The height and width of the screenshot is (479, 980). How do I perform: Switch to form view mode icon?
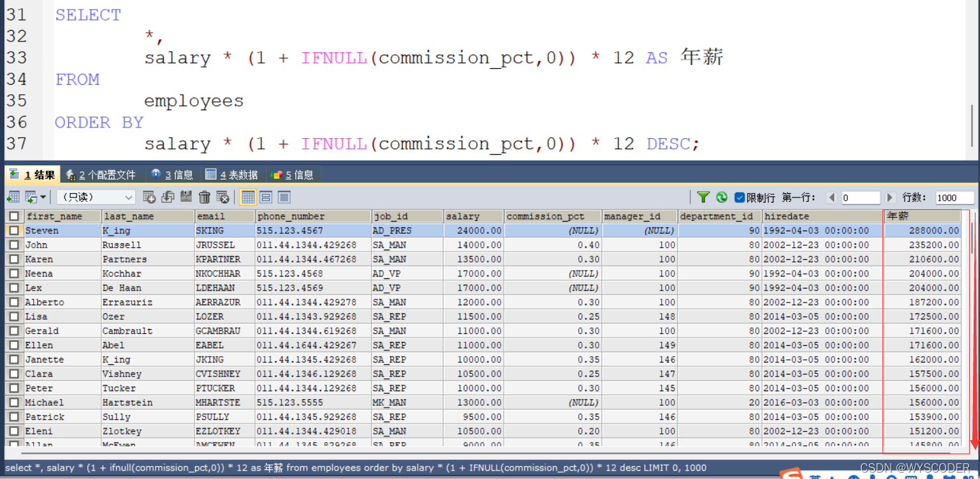266,197
